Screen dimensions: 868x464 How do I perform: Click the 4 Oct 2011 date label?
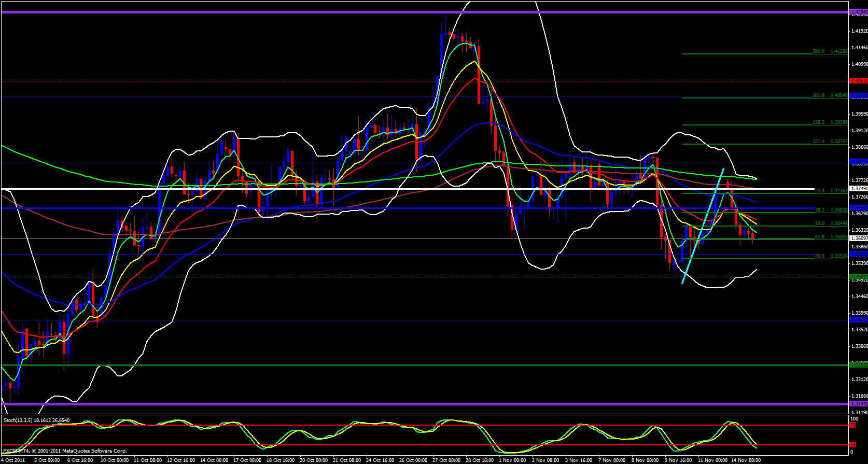(x=13, y=460)
